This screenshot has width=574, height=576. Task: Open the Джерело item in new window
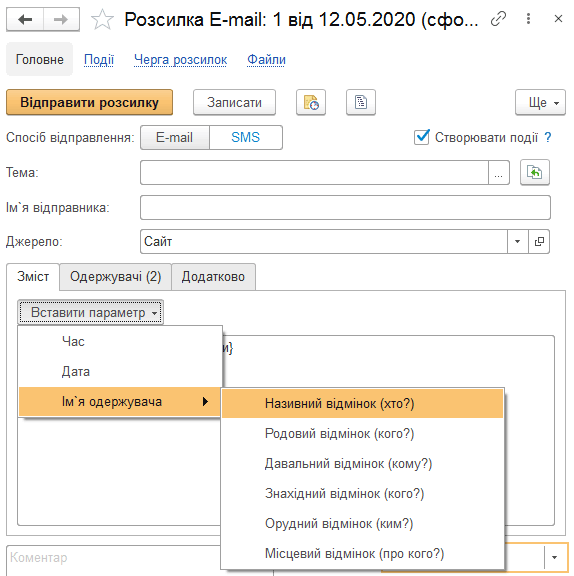point(539,241)
